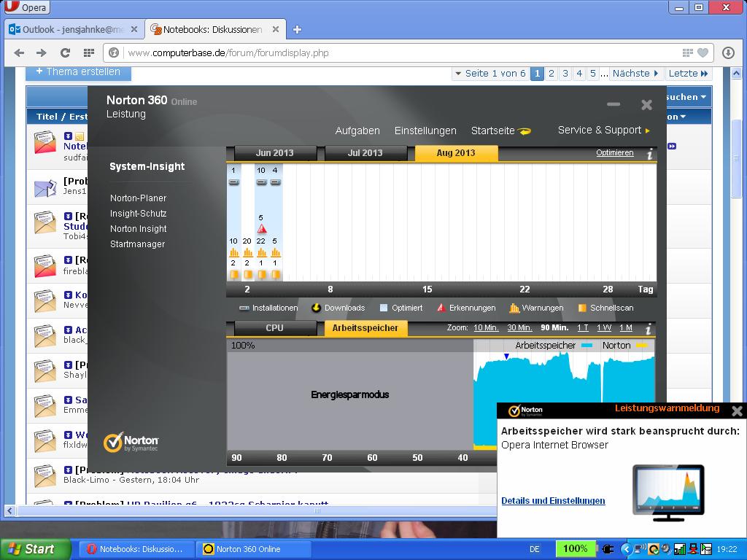Go back in Opera browser
This screenshot has width=747, height=560.
19,52
